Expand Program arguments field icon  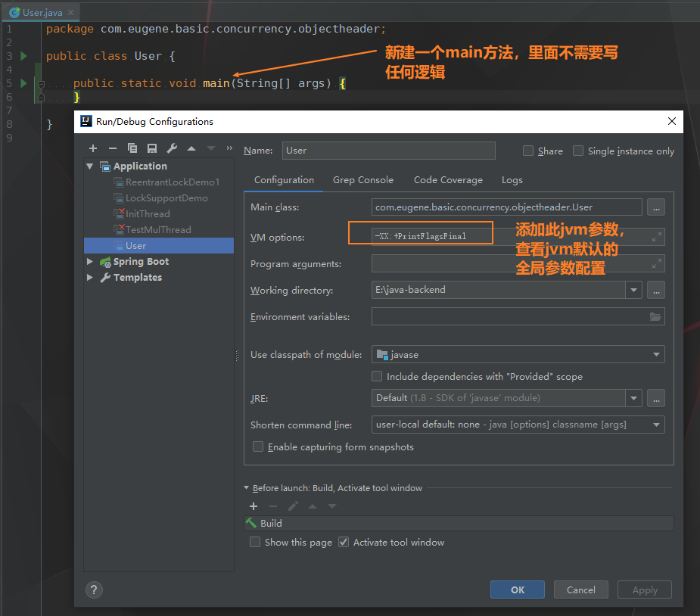coord(656,264)
